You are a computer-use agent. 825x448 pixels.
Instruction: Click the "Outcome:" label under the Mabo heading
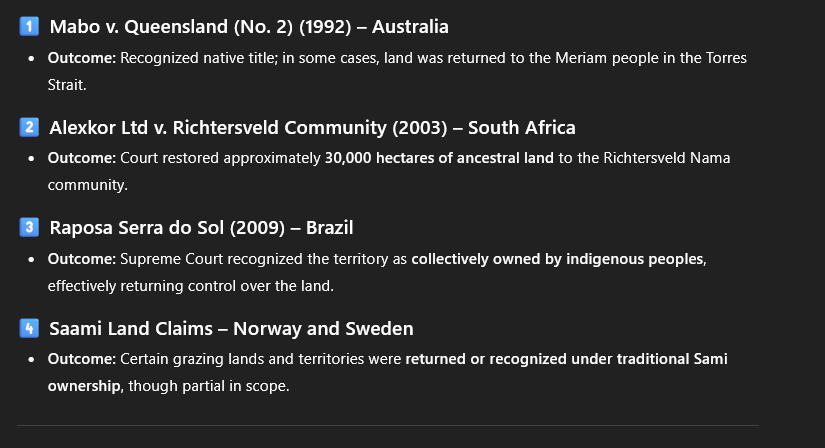tap(82, 58)
